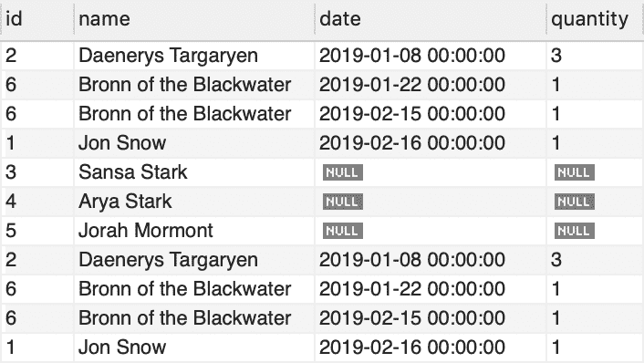Select id cell with value 4
Viewport: 644px width, 363px height.
click(x=37, y=202)
